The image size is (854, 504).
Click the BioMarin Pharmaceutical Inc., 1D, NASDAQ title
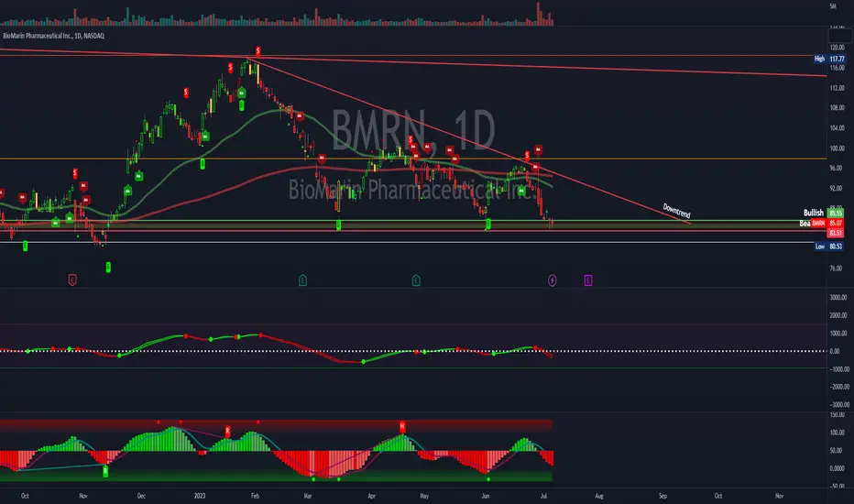(53, 36)
